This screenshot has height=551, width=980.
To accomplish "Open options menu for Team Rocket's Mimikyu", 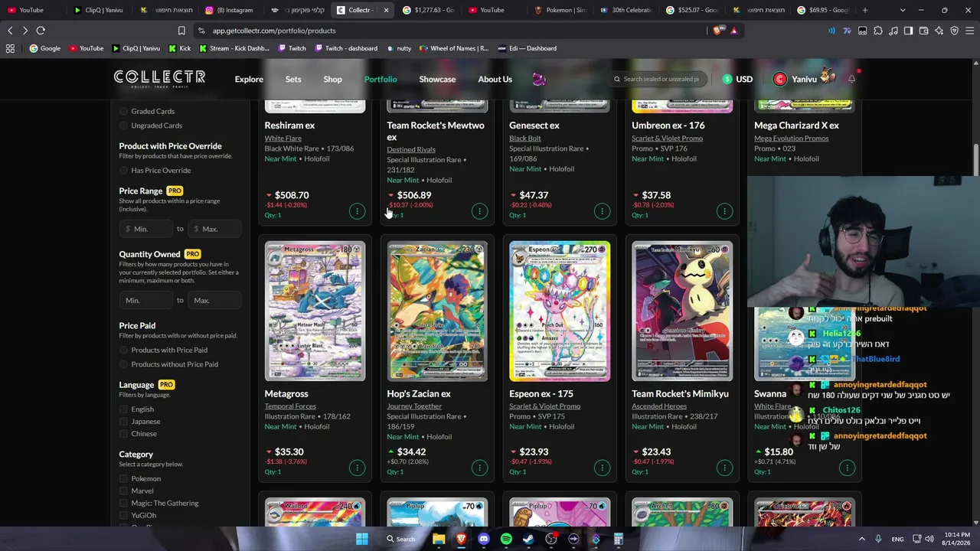I will (724, 468).
